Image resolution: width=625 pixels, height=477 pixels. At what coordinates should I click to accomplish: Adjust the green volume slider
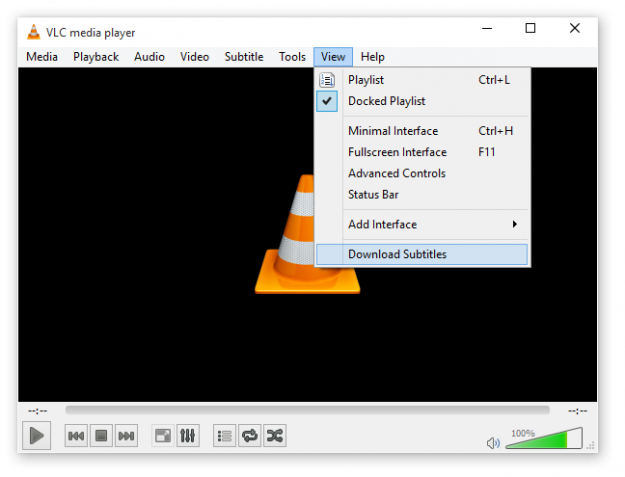pos(544,438)
